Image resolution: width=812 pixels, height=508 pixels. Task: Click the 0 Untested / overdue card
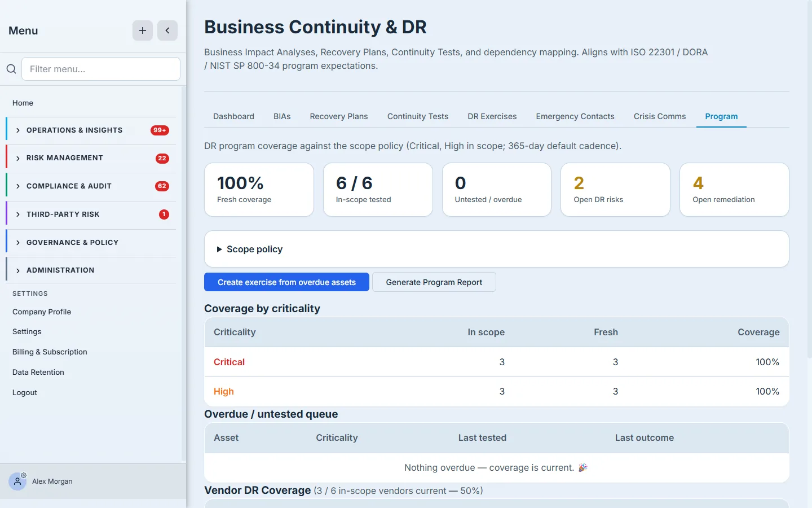pos(497,190)
